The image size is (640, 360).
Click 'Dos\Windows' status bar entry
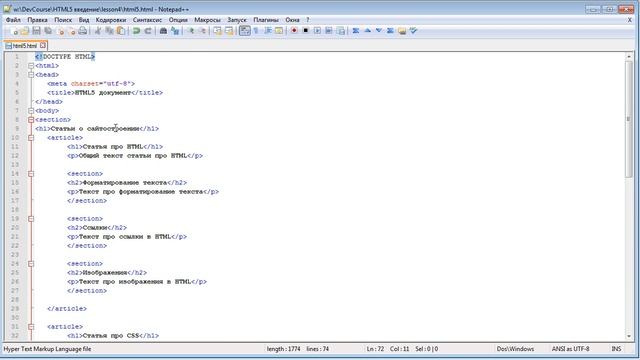point(515,349)
